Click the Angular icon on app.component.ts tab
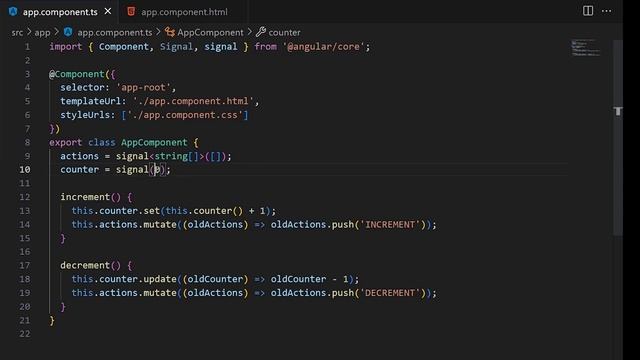The width and height of the screenshot is (640, 360). pos(13,11)
